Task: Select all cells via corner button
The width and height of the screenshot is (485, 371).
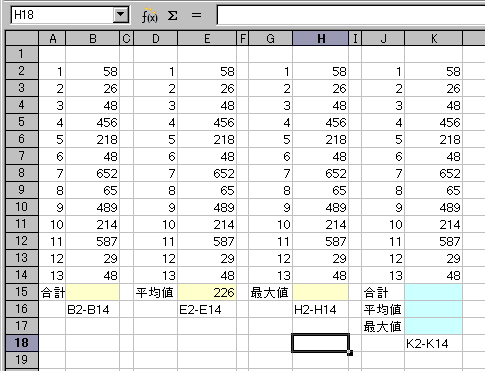Action: click(x=22, y=38)
